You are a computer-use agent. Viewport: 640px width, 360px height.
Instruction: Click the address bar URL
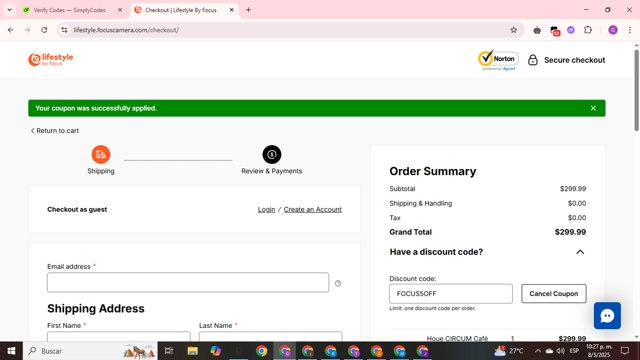click(x=126, y=30)
